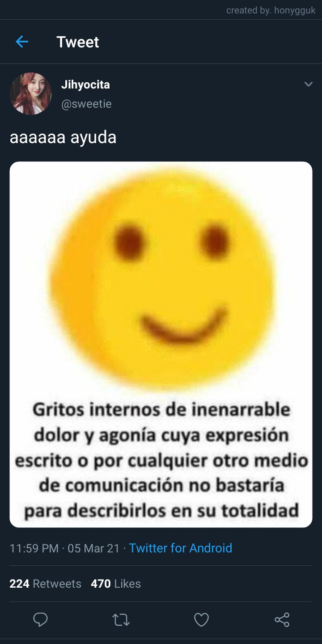322x644 pixels.
Task: Tap the 'created by. honygguk' watermark
Action: coord(271,10)
